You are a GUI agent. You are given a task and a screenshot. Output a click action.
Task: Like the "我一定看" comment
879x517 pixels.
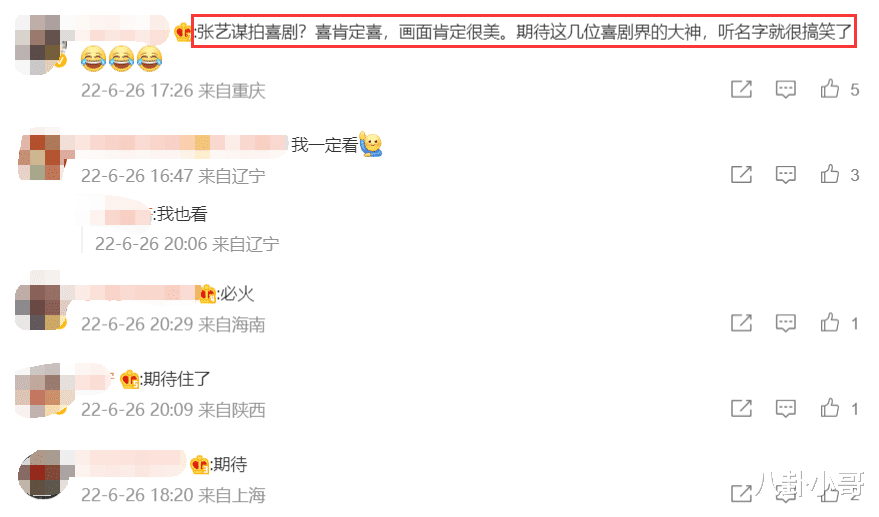(830, 174)
